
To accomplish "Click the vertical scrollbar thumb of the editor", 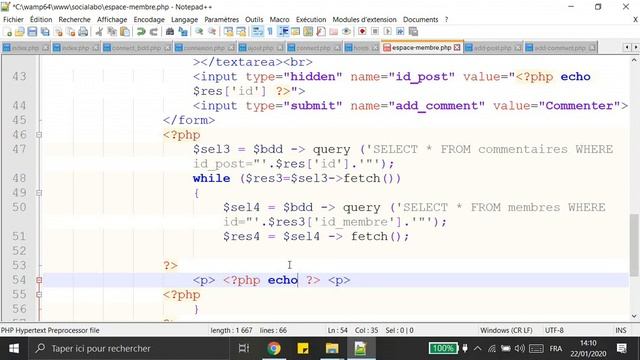I will tap(634, 245).
